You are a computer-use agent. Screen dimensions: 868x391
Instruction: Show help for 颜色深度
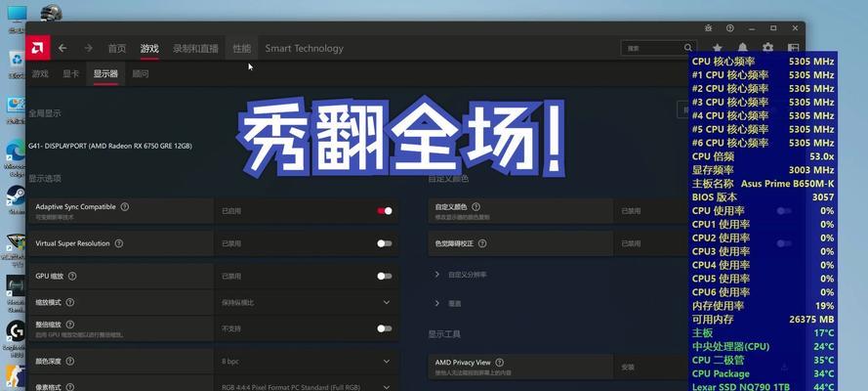coord(69,361)
